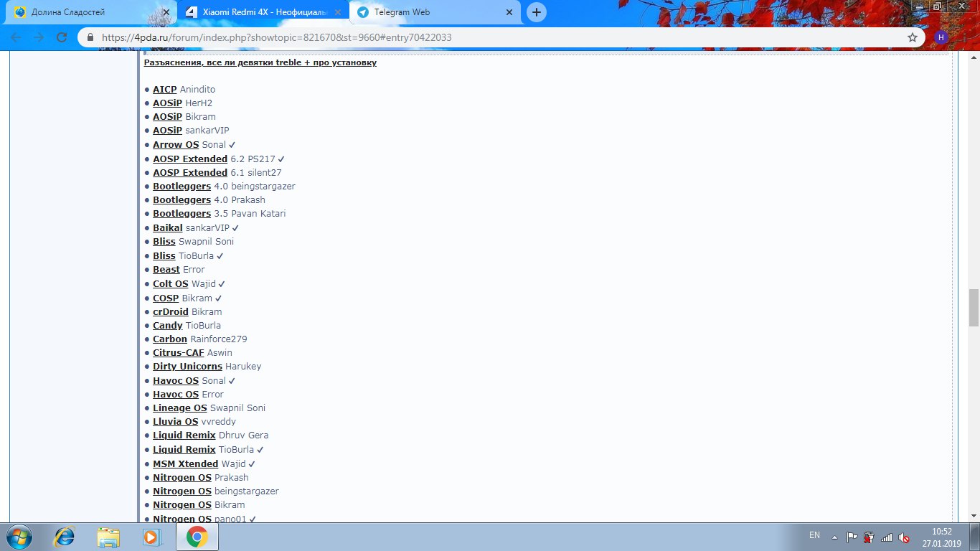Image resolution: width=980 pixels, height=551 pixels.
Task: Open AOSP Extended 6.1 silent27 link
Action: point(190,172)
